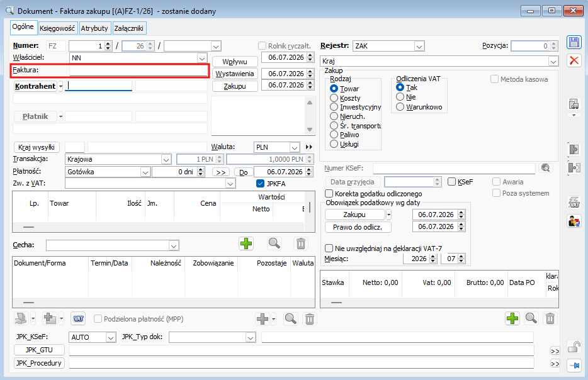588x380 pixels.
Task: Click the Kontrahent button
Action: (x=35, y=86)
